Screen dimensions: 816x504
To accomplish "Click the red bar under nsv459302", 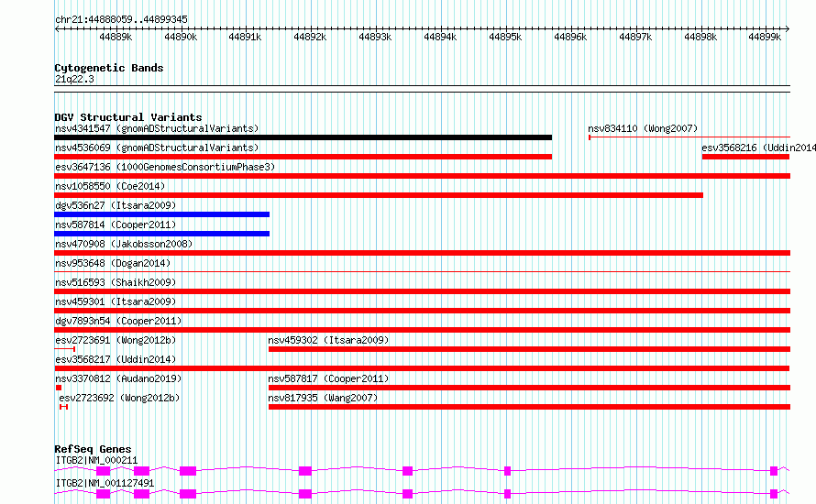I will pyautogui.click(x=529, y=349).
